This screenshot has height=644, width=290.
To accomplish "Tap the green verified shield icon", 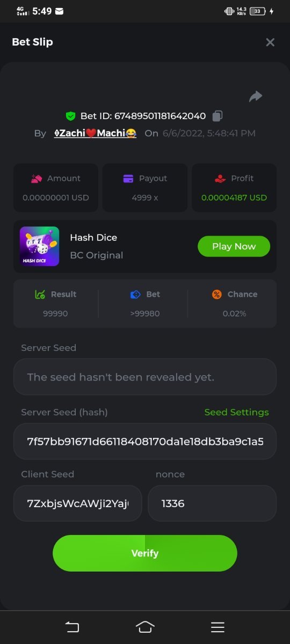I will [70, 116].
